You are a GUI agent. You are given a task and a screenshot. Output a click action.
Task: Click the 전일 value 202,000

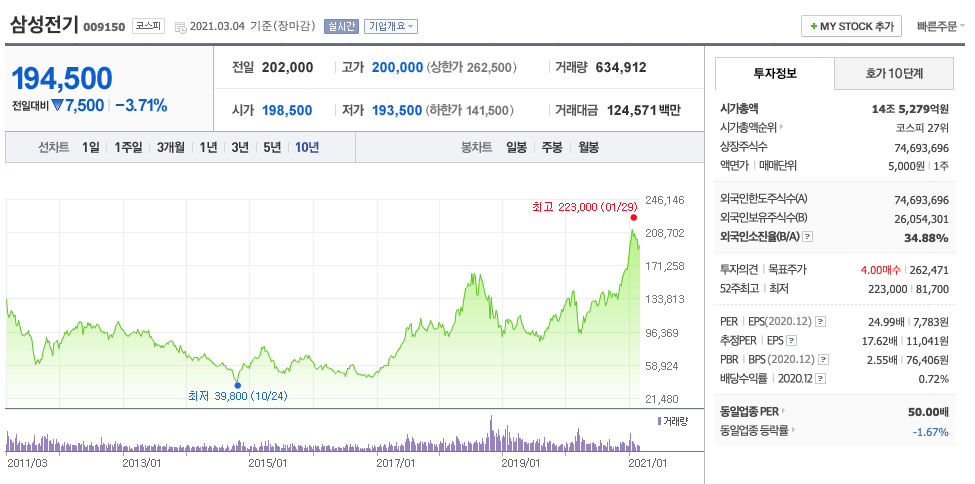tap(288, 67)
